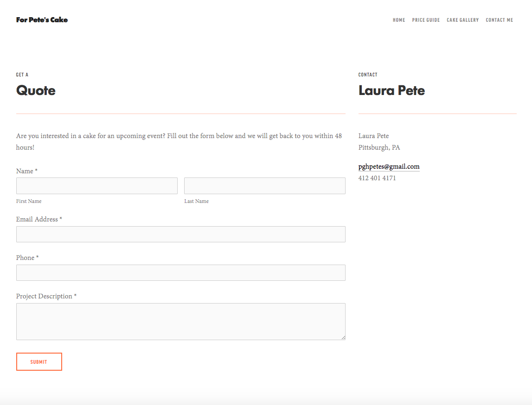Click the 'Project Description *' label
The width and height of the screenshot is (532, 405).
[x=46, y=296]
